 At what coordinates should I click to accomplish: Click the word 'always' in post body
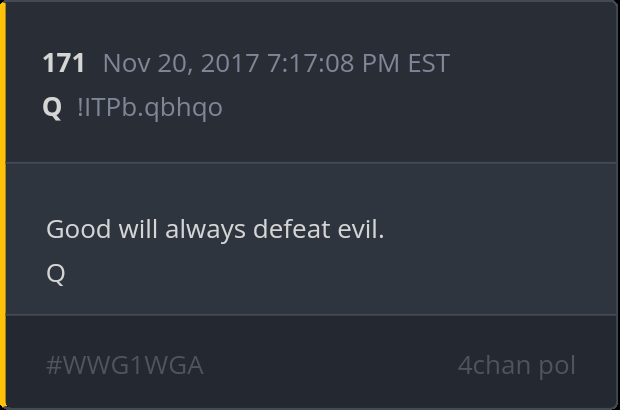coord(205,230)
